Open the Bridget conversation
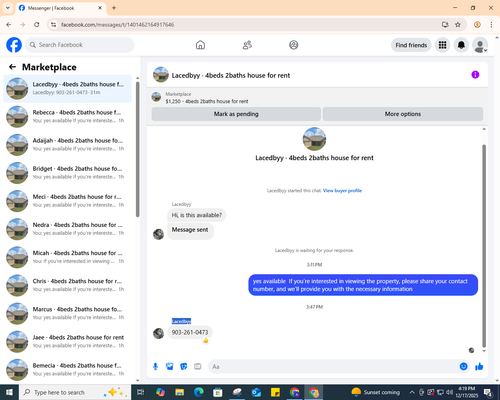 click(67, 173)
